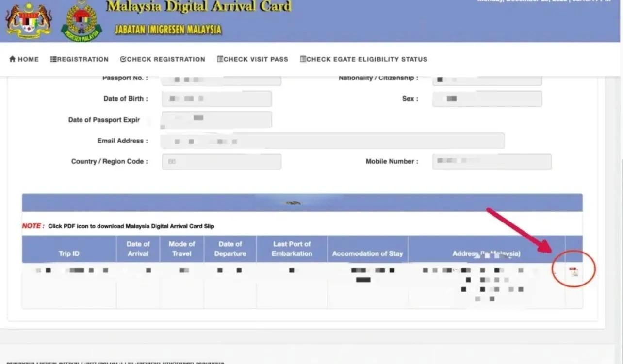Click the Accomodation of Stay column header
Viewport: 623px width, 364px height.
point(367,253)
